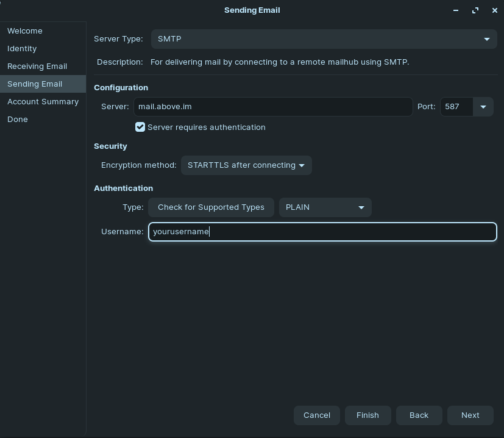Open the Server Type SMTP dropdown
504x438 pixels.
(324, 39)
